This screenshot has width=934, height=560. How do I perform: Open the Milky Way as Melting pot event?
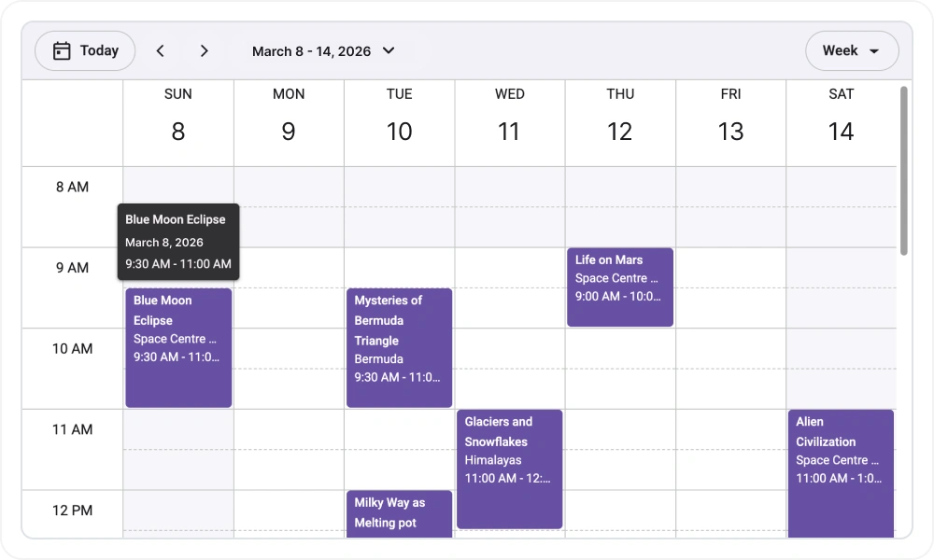click(x=399, y=513)
